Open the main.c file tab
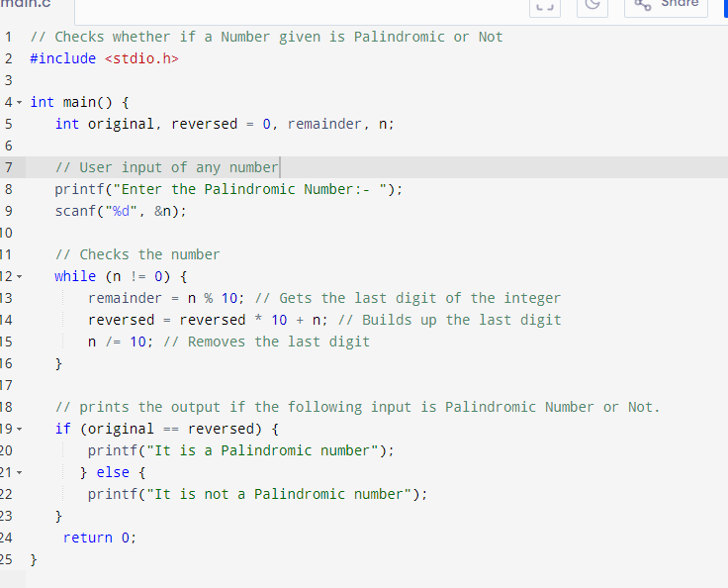728x588 pixels. 26,5
